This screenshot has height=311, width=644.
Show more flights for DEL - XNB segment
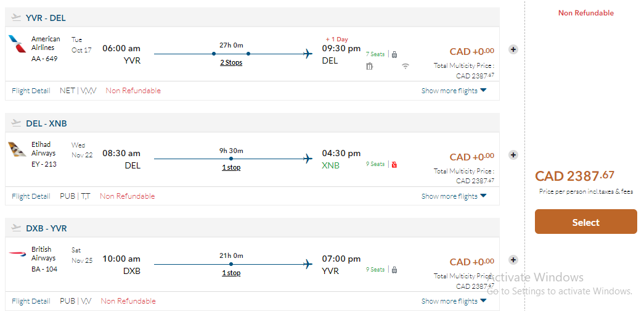click(x=454, y=196)
